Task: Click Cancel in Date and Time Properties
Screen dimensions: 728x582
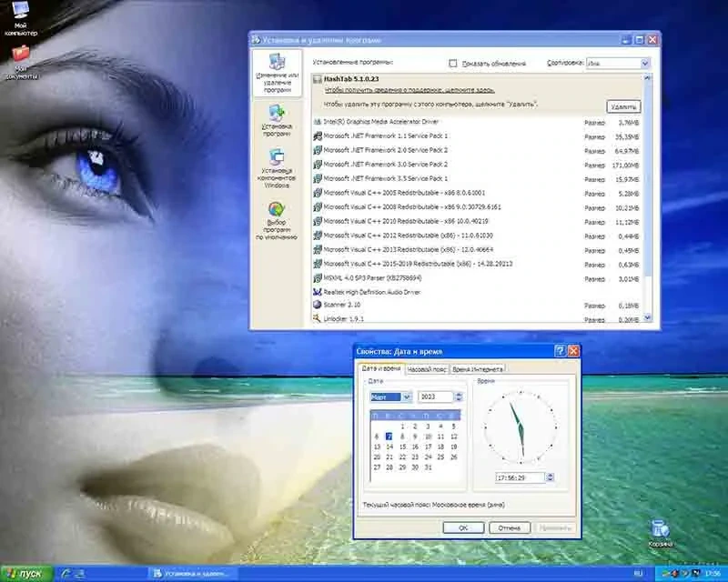Action: point(510,527)
